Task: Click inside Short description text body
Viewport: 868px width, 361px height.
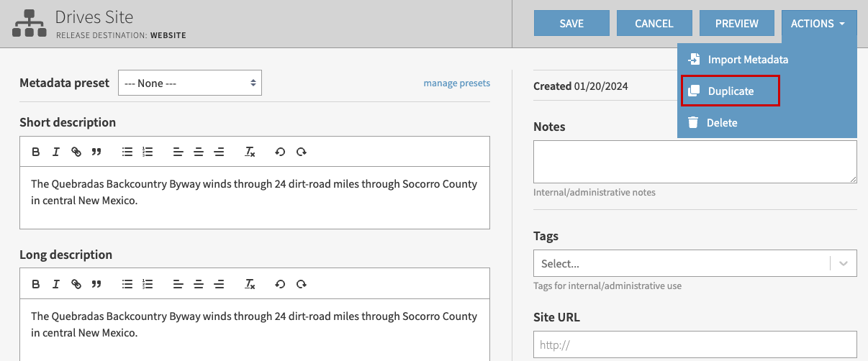Action: click(255, 198)
